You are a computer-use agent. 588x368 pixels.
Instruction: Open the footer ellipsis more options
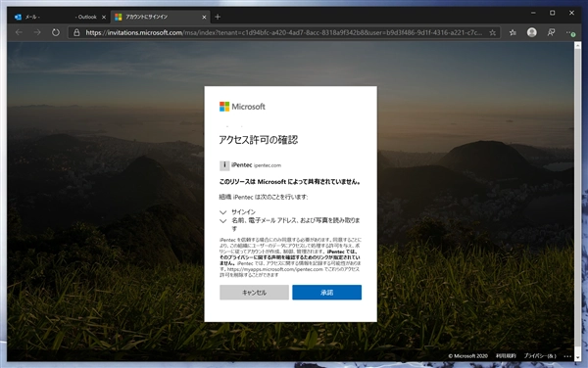pos(567,356)
